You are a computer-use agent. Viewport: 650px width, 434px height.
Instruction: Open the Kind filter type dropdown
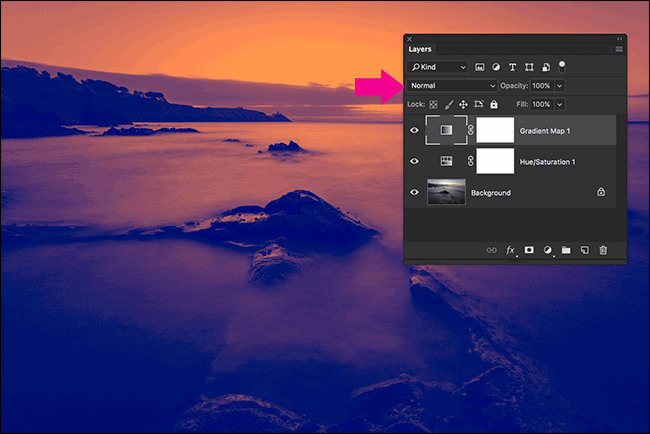point(438,67)
